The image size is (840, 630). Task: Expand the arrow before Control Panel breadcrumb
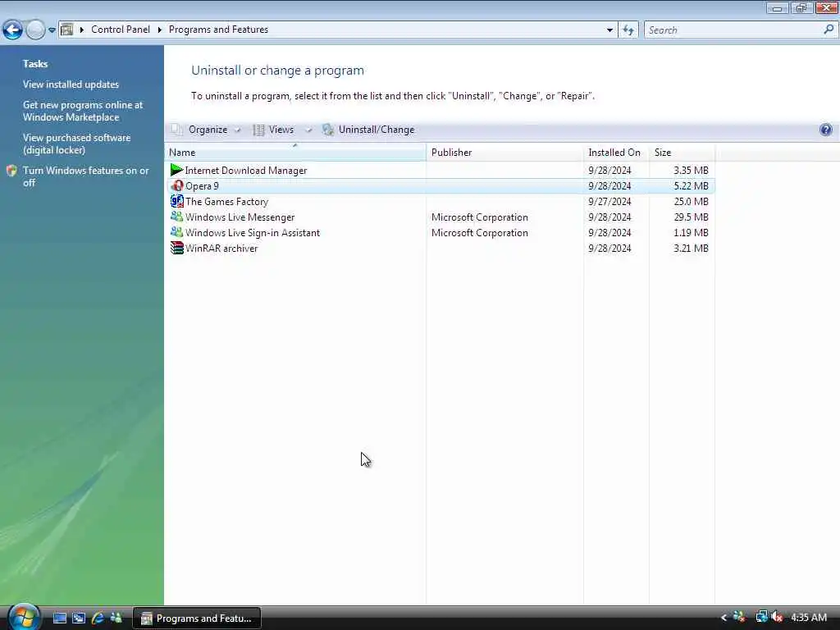click(x=81, y=30)
